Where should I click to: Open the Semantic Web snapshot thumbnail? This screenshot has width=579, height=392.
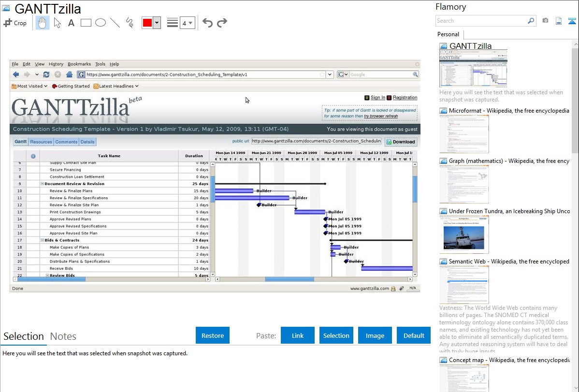pos(464,285)
